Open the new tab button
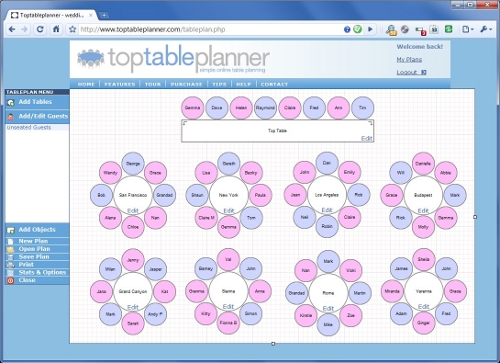The width and height of the screenshot is (500, 363). click(x=104, y=15)
